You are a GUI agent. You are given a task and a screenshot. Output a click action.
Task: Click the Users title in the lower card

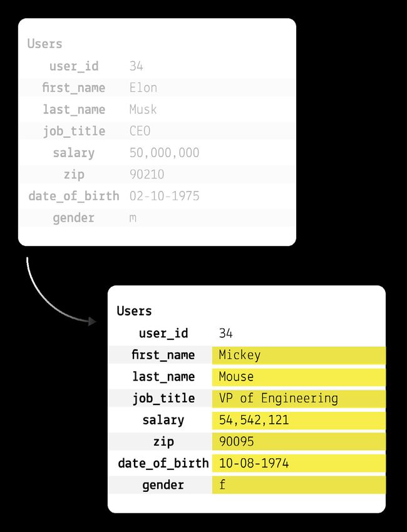[134, 311]
